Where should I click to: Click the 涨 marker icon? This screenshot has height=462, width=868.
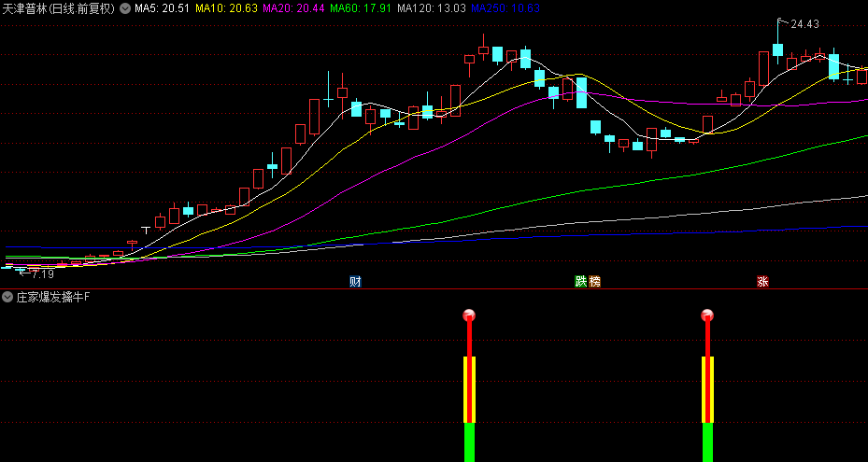click(762, 282)
